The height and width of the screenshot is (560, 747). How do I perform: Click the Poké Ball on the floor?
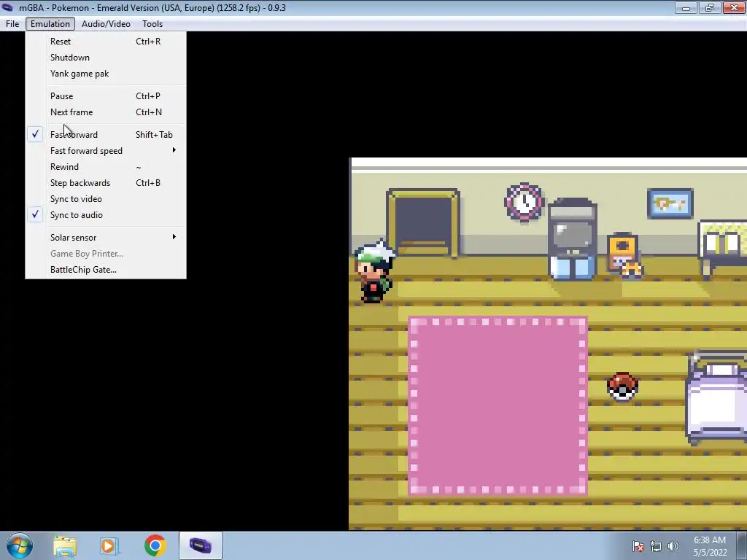tap(622, 386)
